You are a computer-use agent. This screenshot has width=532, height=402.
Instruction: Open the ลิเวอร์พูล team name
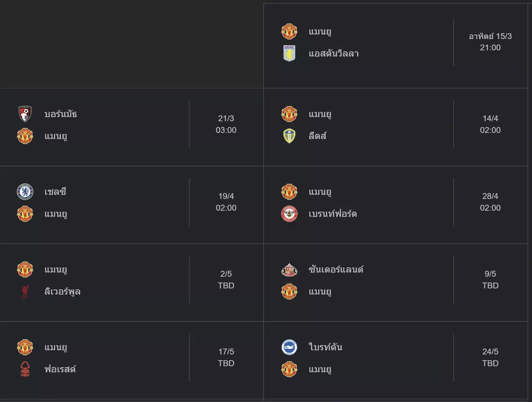point(62,292)
